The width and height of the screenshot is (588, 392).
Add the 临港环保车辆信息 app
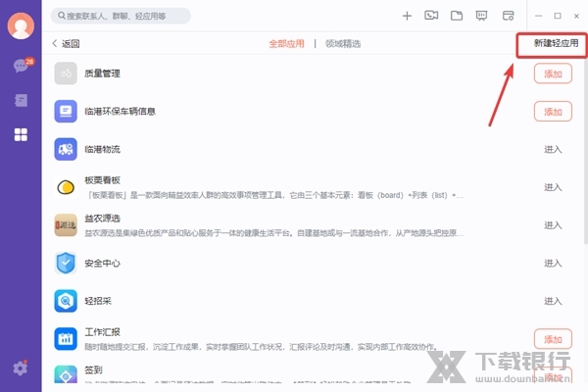[553, 112]
